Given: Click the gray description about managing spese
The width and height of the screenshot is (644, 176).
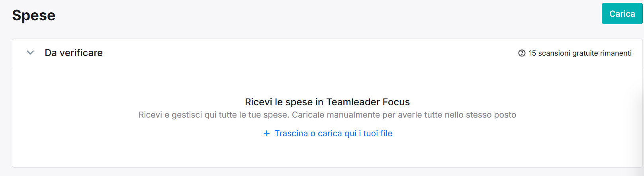Looking at the screenshot, I should click(327, 115).
